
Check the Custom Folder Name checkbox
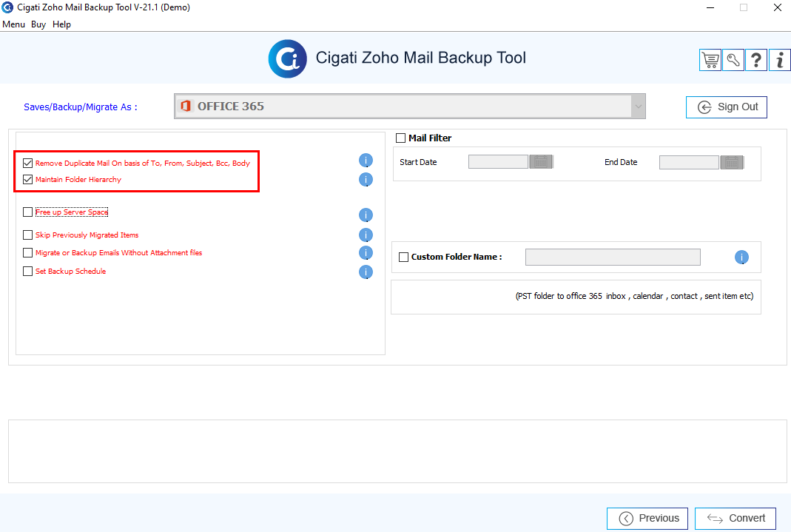click(x=403, y=257)
